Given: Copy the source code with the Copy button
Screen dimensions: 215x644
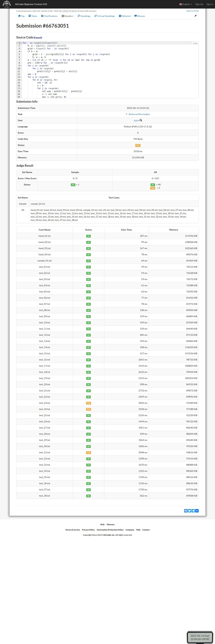Looking at the screenshot, I should coord(195,43).
